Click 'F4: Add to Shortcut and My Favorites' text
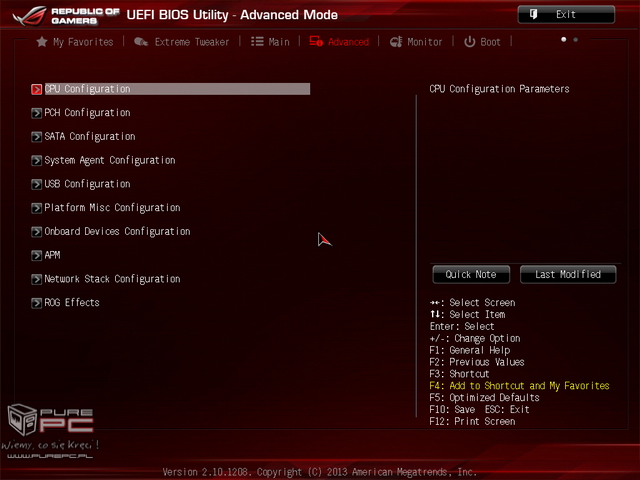The image size is (640, 480). tap(519, 386)
